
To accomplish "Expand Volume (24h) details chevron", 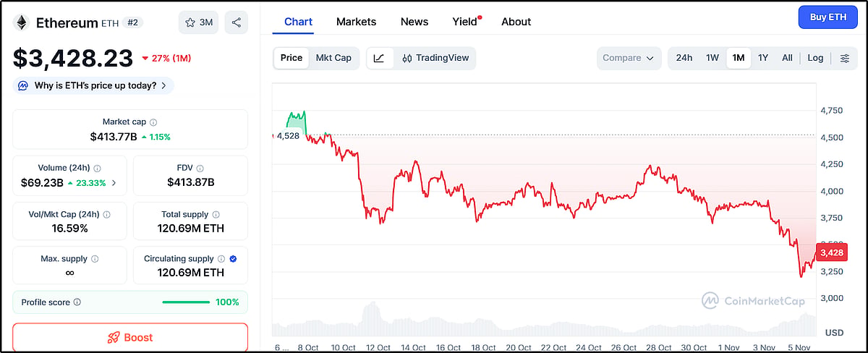I will click(x=114, y=184).
